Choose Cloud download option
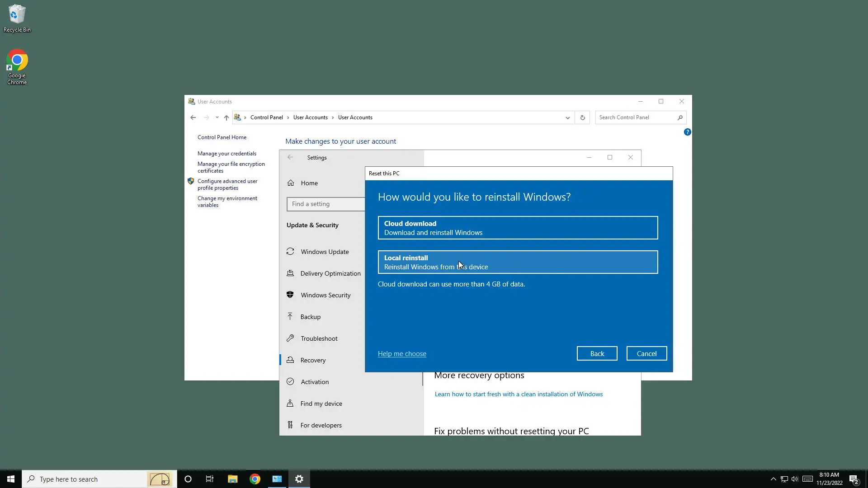The width and height of the screenshot is (868, 488). pyautogui.click(x=518, y=228)
